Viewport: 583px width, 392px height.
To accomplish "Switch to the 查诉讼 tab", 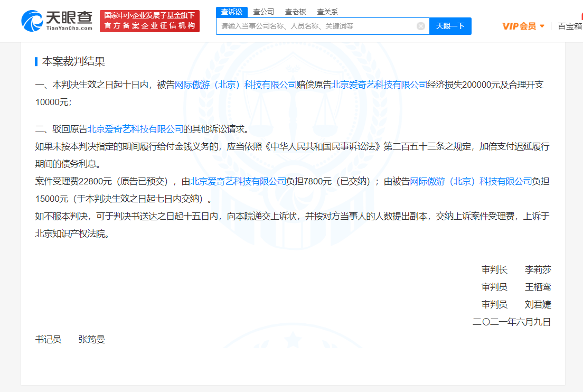I will pyautogui.click(x=232, y=12).
